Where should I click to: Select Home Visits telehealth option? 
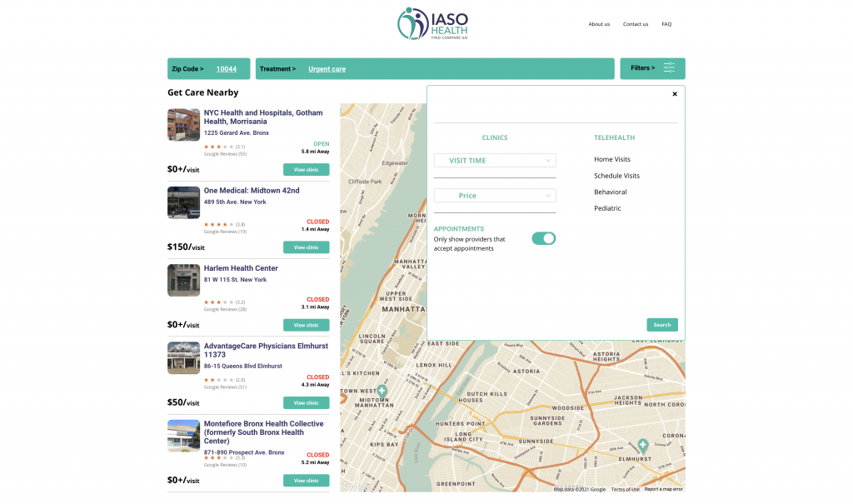point(612,159)
